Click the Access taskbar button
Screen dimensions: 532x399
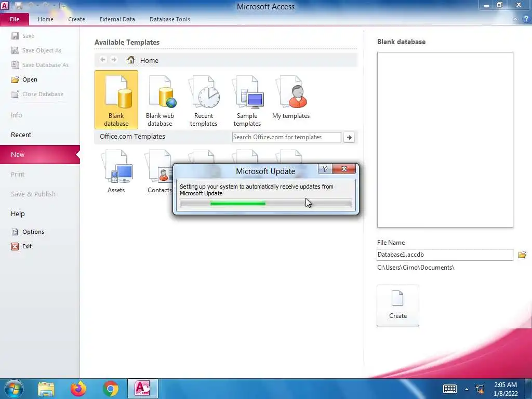[143, 389]
